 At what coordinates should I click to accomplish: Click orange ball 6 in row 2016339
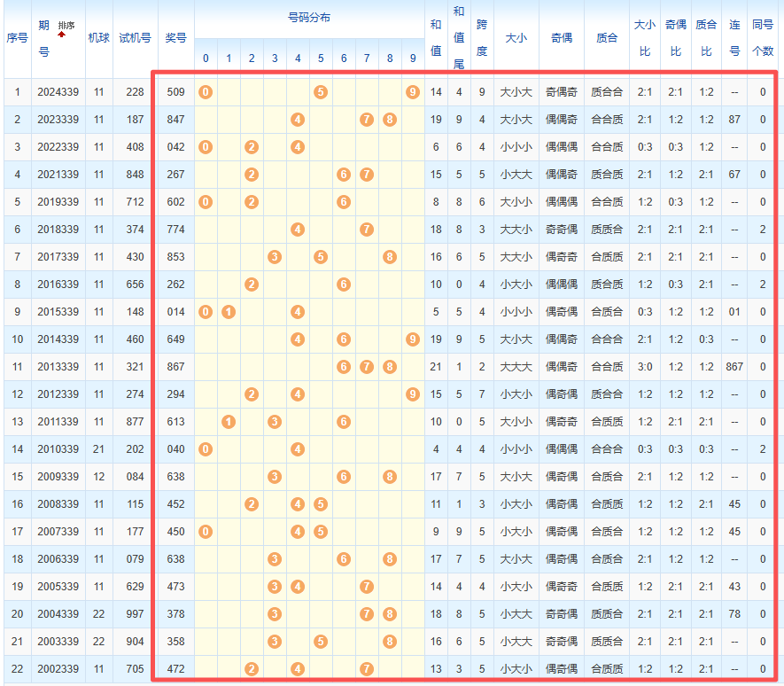[x=344, y=285]
